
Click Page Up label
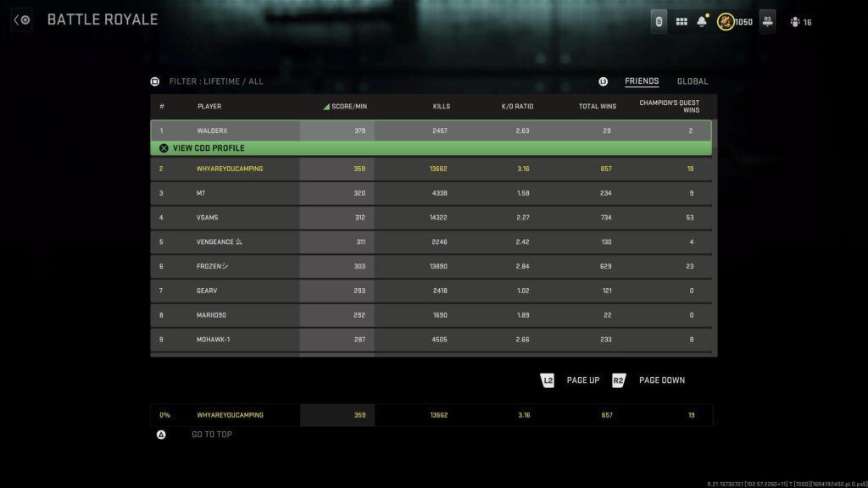point(583,380)
